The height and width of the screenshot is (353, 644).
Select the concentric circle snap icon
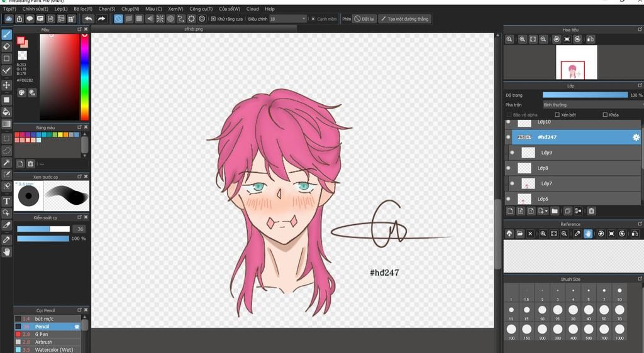click(x=170, y=18)
